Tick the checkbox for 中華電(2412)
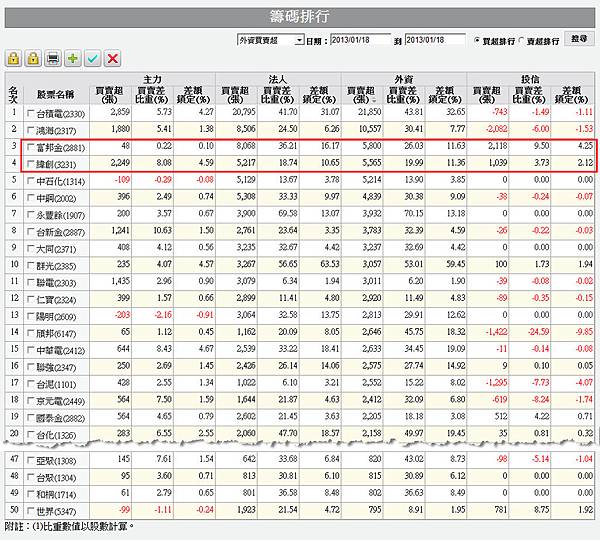The height and width of the screenshot is (540, 600). click(x=31, y=350)
